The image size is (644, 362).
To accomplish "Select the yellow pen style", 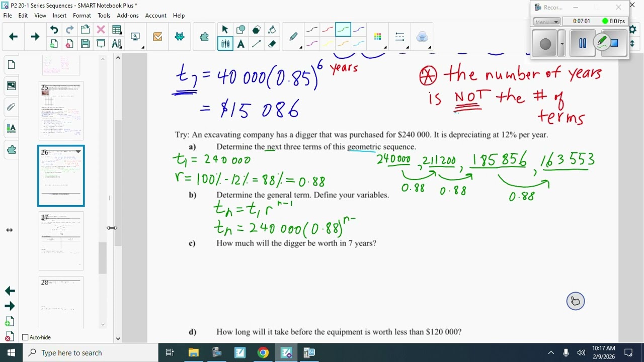I will point(328,44).
